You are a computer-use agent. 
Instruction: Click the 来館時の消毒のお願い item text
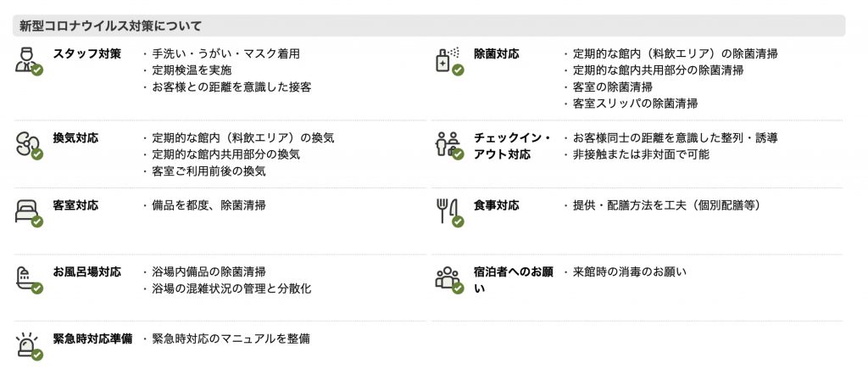pos(630,272)
